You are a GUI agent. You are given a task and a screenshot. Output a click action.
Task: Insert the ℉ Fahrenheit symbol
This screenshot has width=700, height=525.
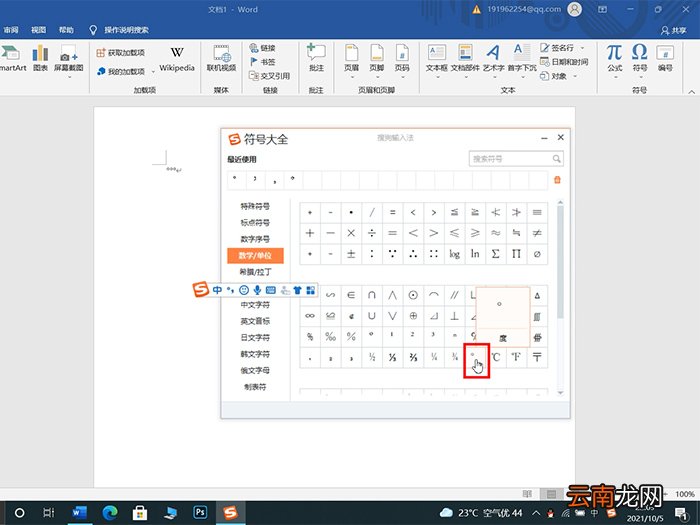[x=516, y=357]
